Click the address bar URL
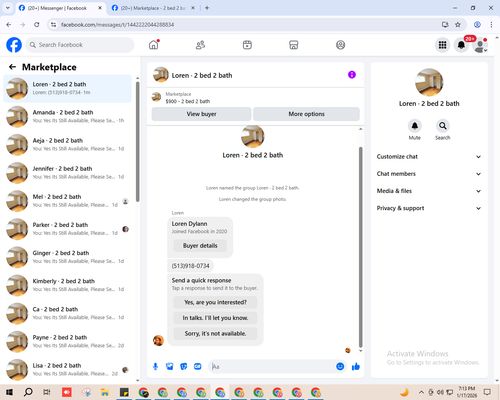 click(x=117, y=25)
